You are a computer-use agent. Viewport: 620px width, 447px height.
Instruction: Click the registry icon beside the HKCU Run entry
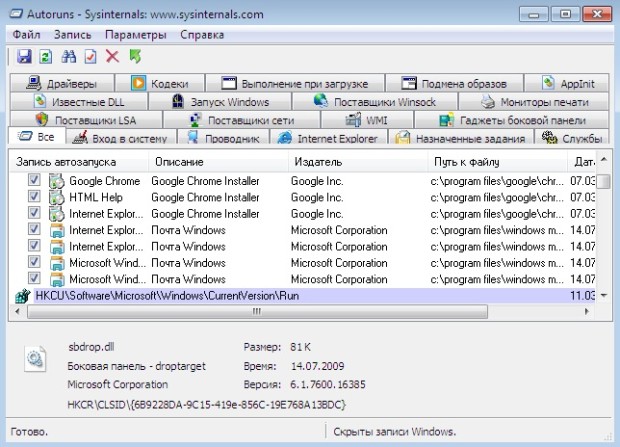[20, 297]
